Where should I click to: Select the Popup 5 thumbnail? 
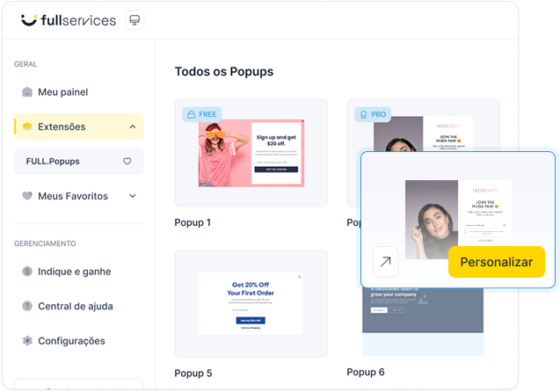pos(251,303)
